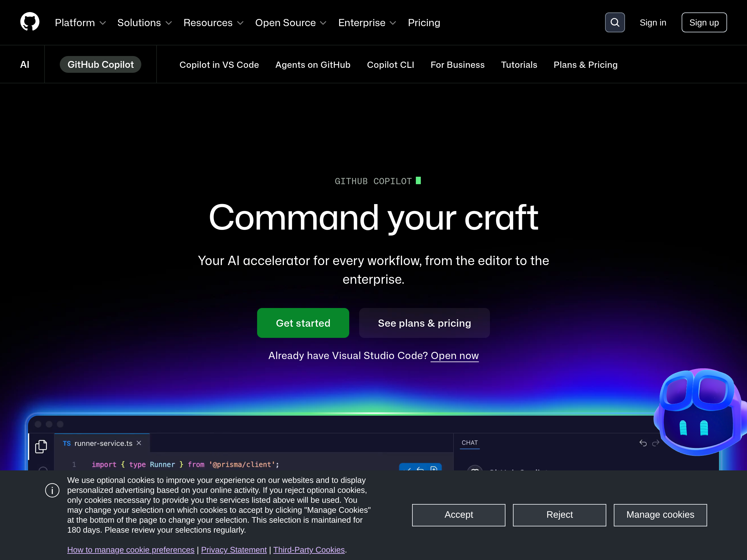Open the Enterprise dropdown
747x560 pixels.
[367, 23]
